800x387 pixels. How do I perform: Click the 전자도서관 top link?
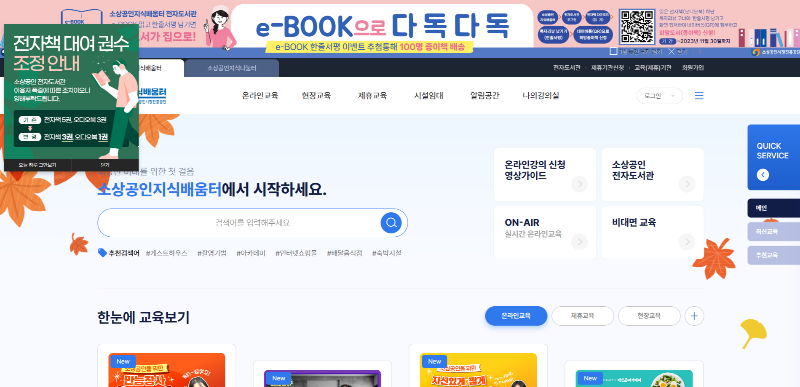567,68
